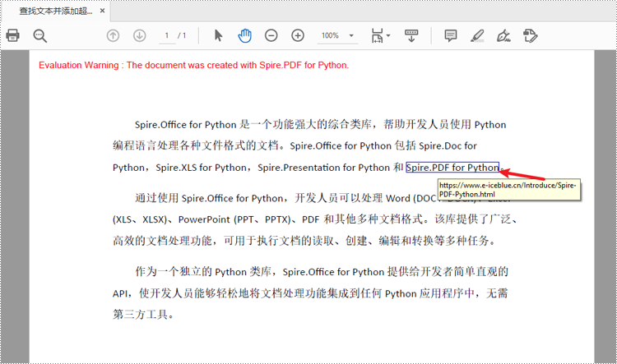The height and width of the screenshot is (364, 617).
Task: Activate the Hand pan tool
Action: [x=244, y=36]
